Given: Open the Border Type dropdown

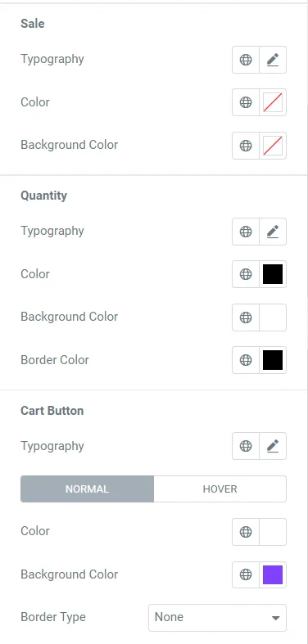Looking at the screenshot, I should pos(217,617).
